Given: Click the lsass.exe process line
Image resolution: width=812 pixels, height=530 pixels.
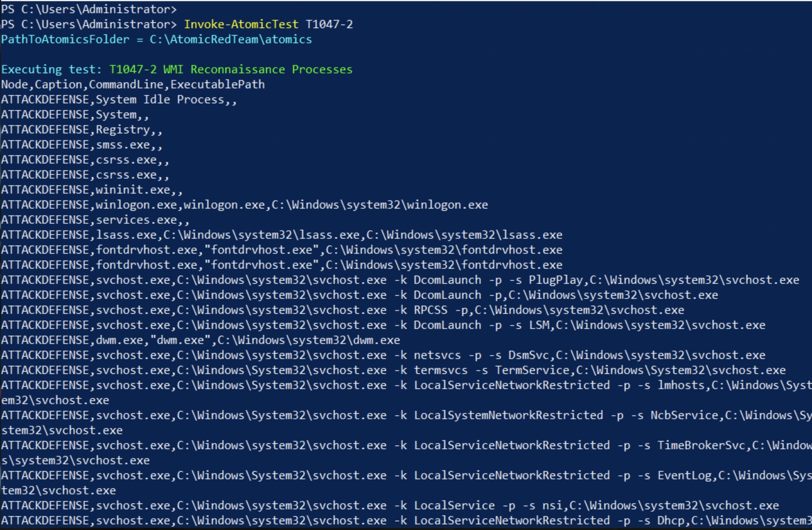Looking at the screenshot, I should pos(282,235).
